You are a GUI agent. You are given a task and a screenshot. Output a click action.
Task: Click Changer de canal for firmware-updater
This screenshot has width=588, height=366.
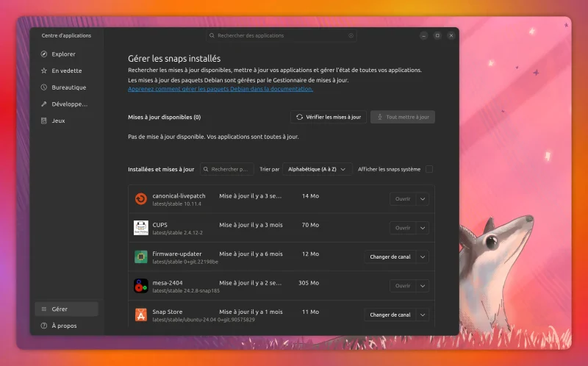tap(390, 257)
